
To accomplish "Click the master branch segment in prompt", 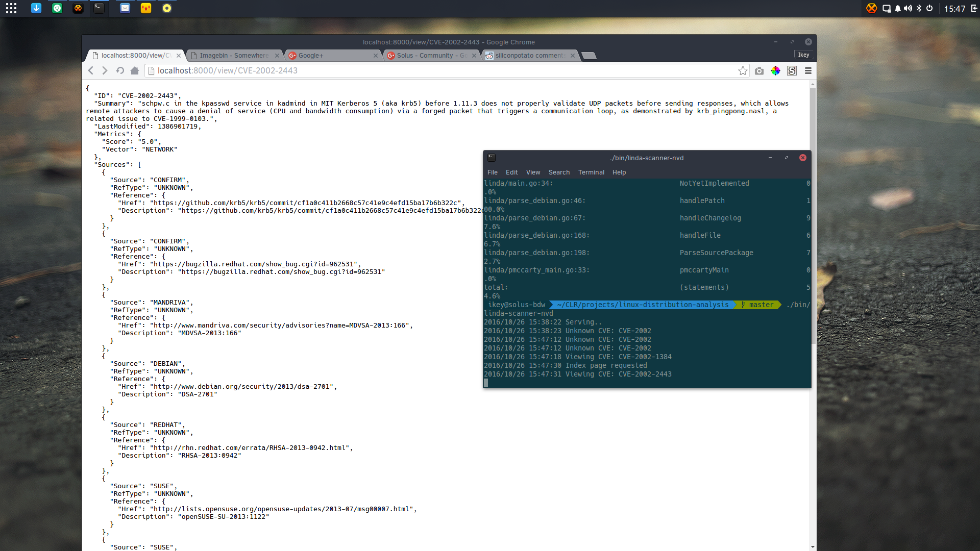I will point(758,305).
